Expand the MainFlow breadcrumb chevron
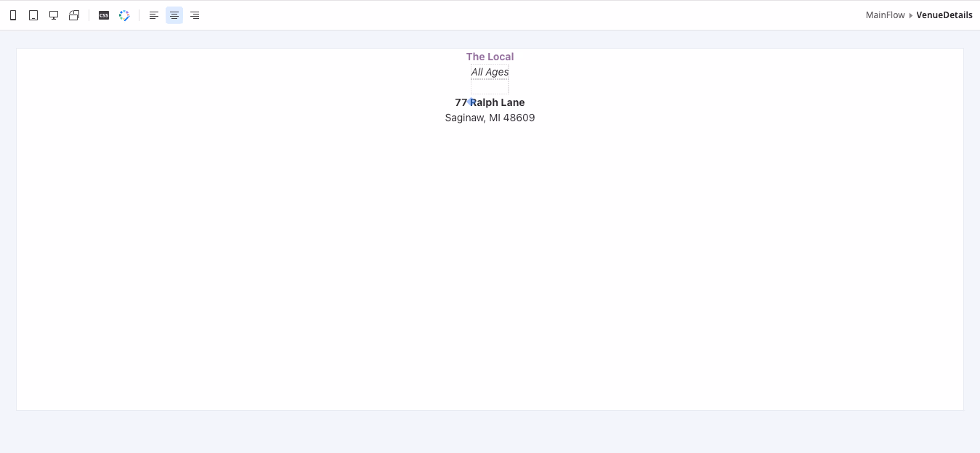Viewport: 980px width, 453px height. coord(910,15)
